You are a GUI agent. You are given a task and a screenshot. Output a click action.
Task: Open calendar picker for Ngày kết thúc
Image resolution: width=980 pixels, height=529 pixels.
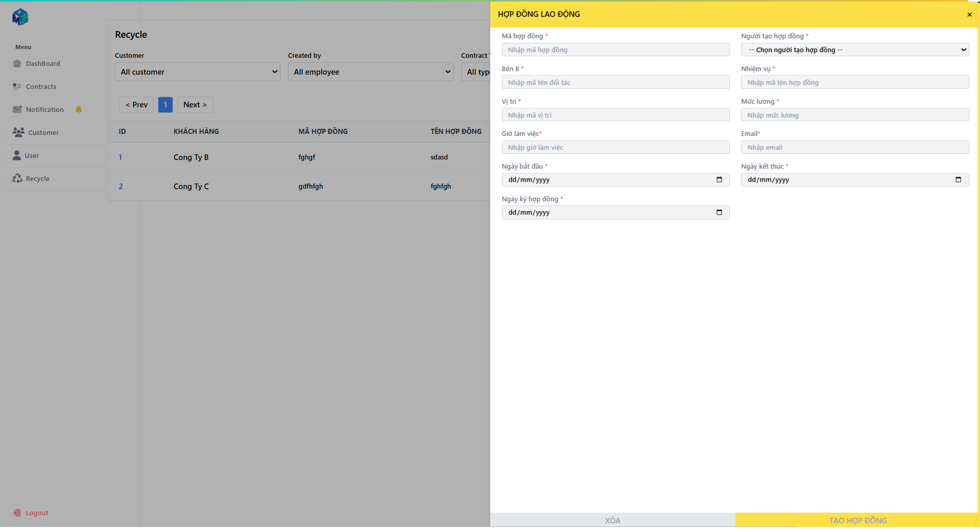pyautogui.click(x=958, y=180)
